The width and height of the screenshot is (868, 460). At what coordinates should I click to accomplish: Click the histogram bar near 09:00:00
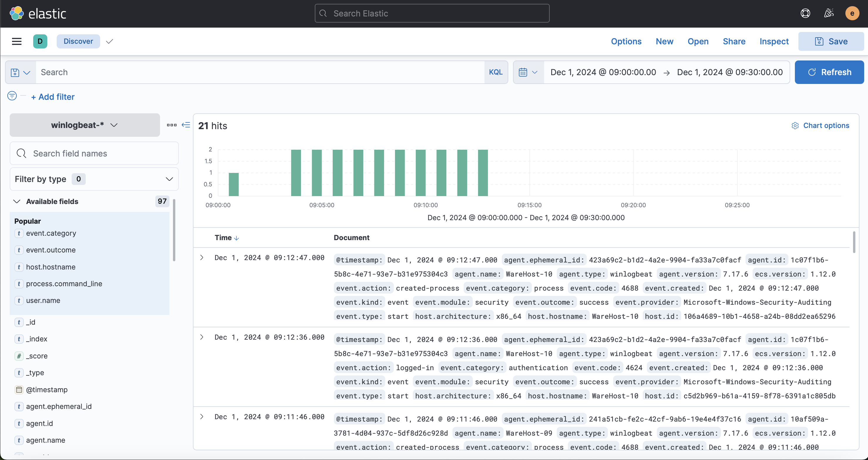233,184
